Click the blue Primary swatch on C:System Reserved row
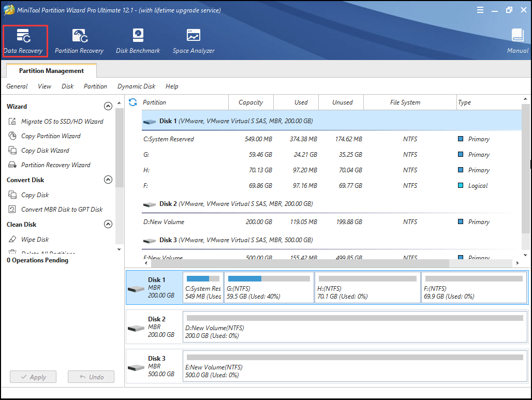Screen dimensions: 532x400 pos(461,139)
